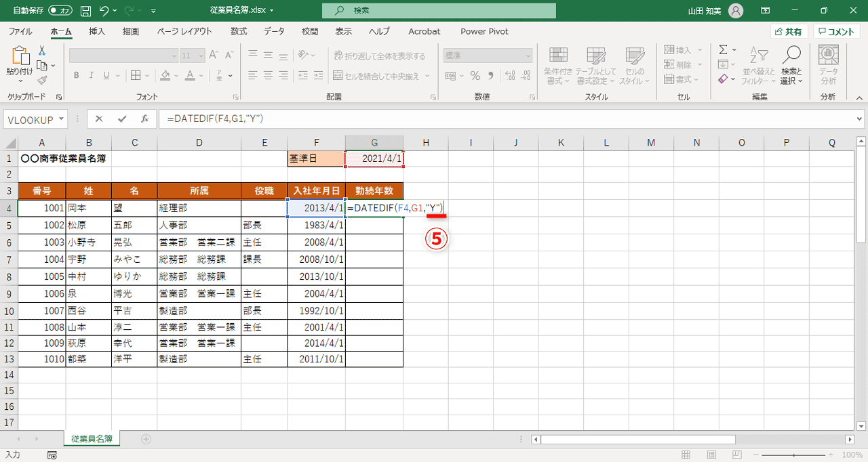The height and width of the screenshot is (462, 868).
Task: Click the Copy icon in clipboard group
Action: (42, 66)
